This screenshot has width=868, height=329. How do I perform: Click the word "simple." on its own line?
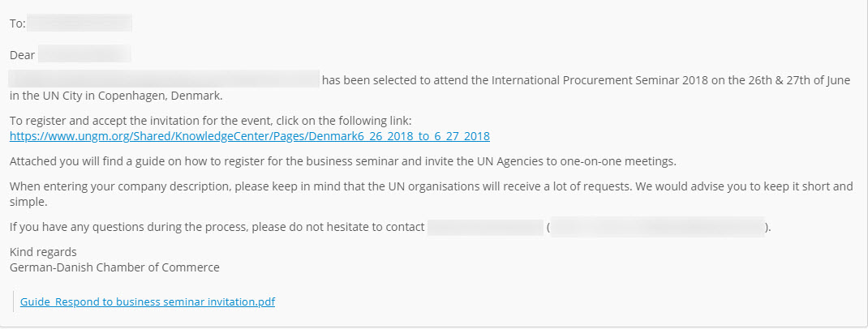28,203
